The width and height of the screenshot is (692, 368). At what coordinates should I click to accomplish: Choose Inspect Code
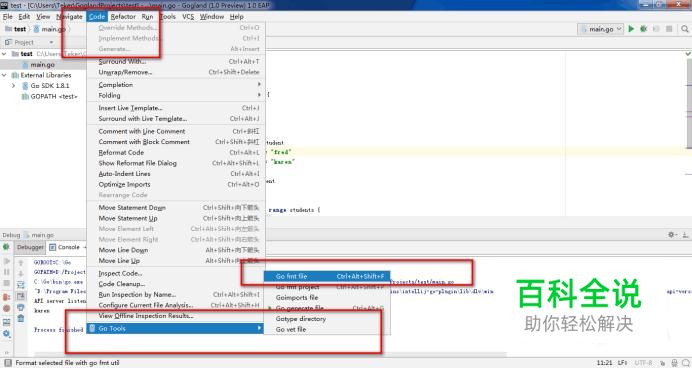pos(176,274)
